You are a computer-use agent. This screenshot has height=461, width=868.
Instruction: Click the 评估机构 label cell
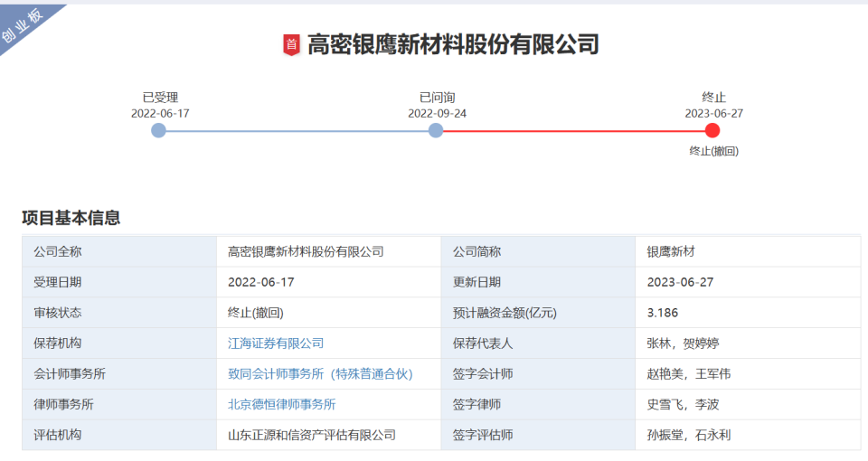click(119, 435)
